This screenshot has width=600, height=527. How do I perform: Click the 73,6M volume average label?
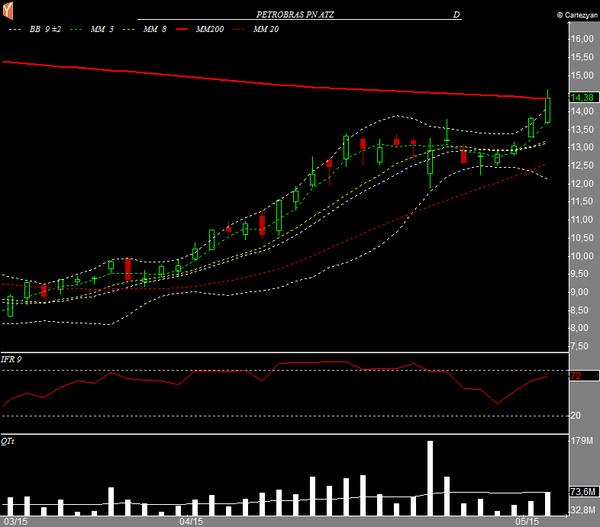[582, 492]
